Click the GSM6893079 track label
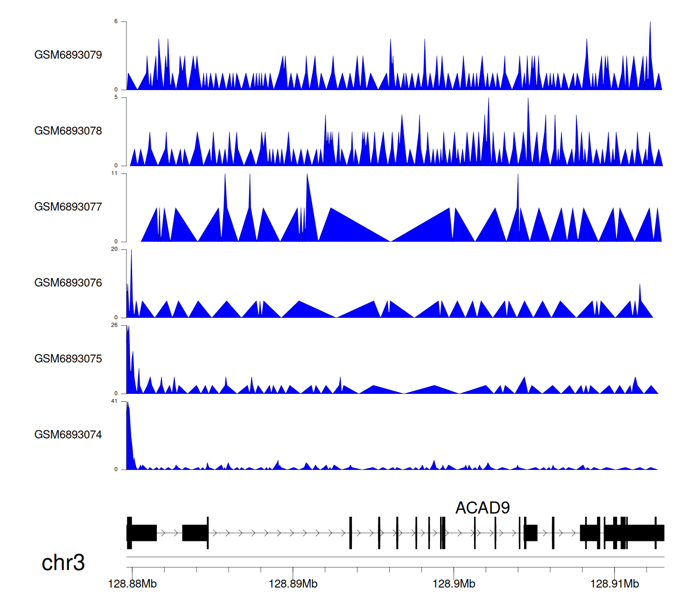 pyautogui.click(x=68, y=55)
